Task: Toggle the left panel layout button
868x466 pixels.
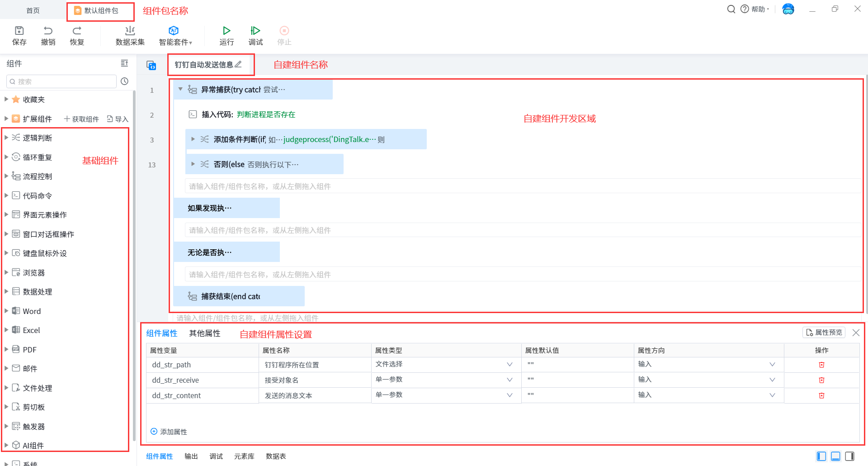Action: pos(821,456)
